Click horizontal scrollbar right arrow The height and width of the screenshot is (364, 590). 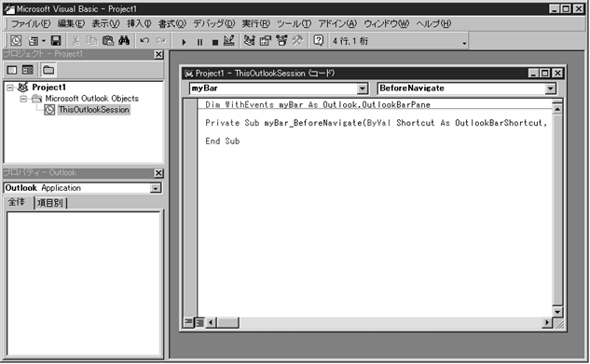point(547,322)
